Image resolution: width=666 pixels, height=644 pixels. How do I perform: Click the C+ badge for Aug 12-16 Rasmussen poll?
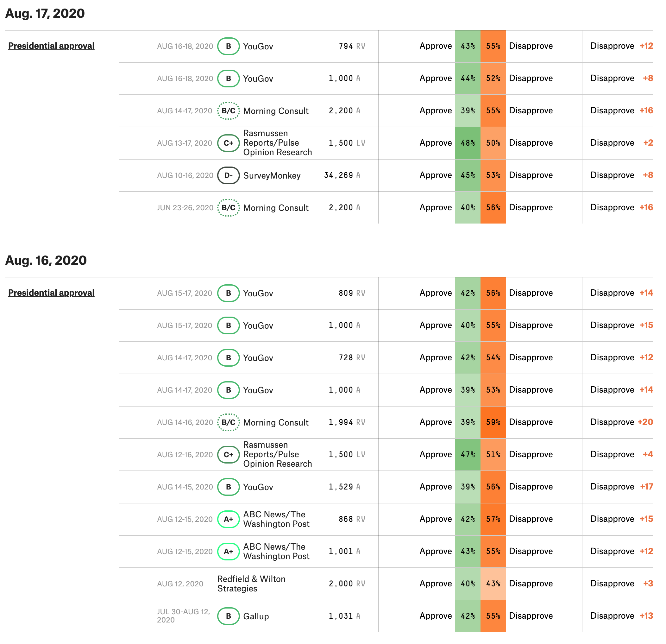(228, 454)
